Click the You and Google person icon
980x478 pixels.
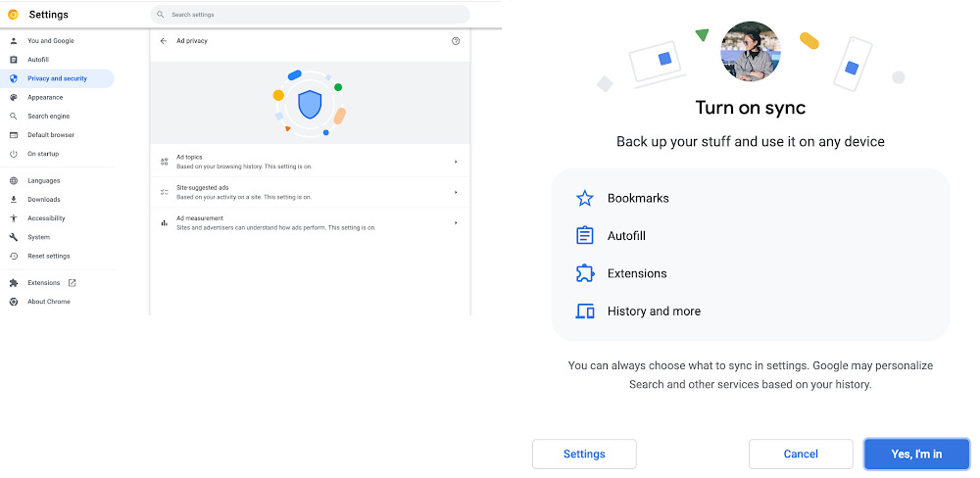coord(14,40)
